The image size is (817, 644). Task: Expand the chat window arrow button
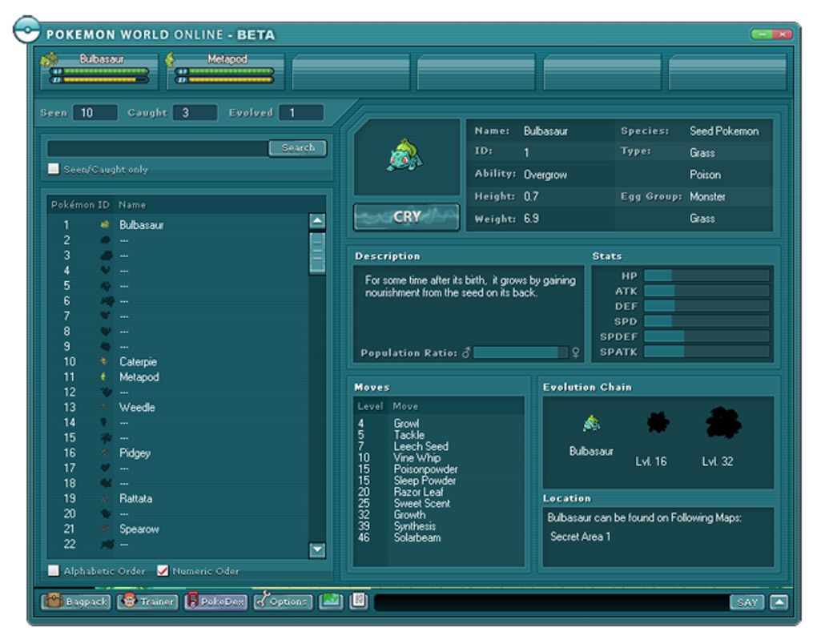click(x=779, y=602)
